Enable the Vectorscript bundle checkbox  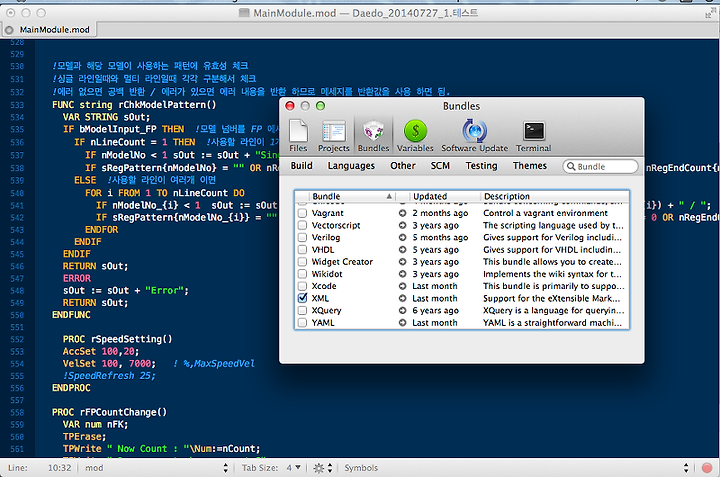click(302, 225)
